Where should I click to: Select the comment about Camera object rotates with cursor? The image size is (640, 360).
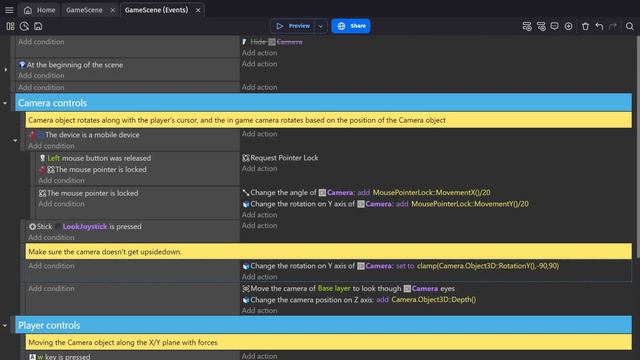pos(329,120)
